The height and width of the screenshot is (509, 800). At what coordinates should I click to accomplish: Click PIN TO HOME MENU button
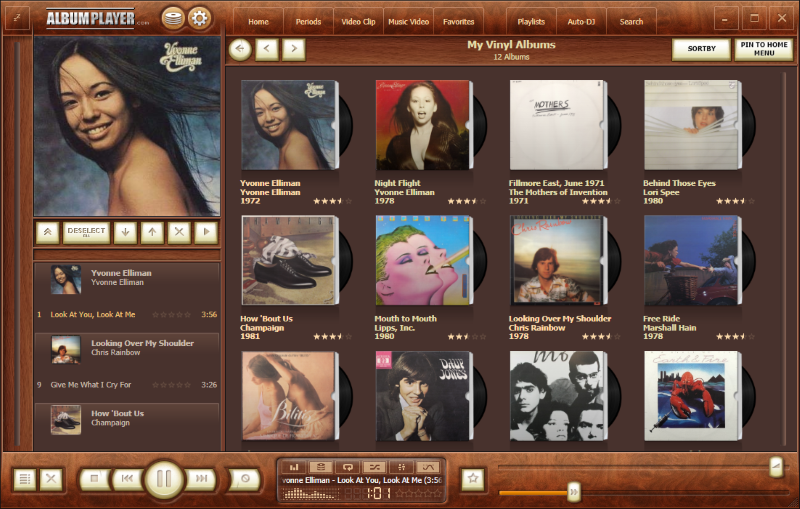pyautogui.click(x=764, y=49)
